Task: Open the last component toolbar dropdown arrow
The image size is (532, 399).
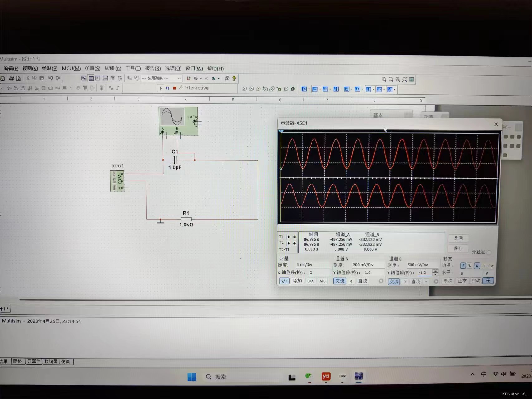Action: tap(395, 90)
